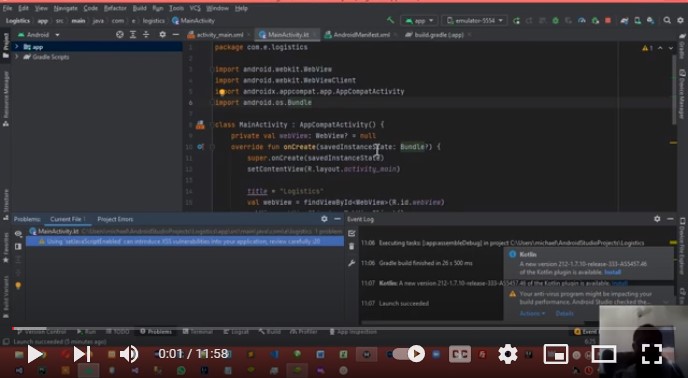Open Event Log panel gear settings

point(657,219)
